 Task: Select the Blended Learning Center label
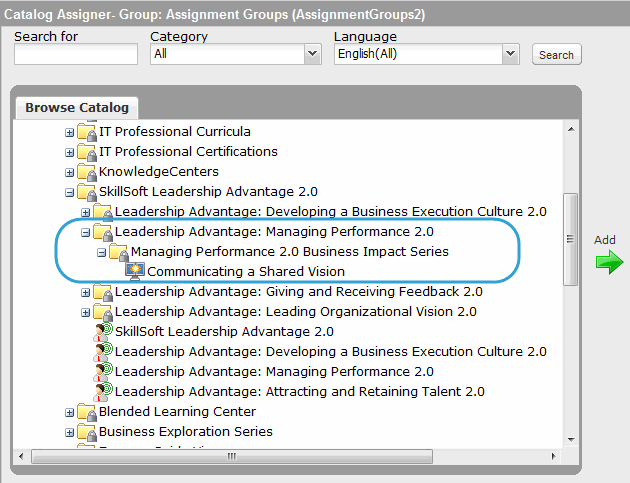(177, 412)
